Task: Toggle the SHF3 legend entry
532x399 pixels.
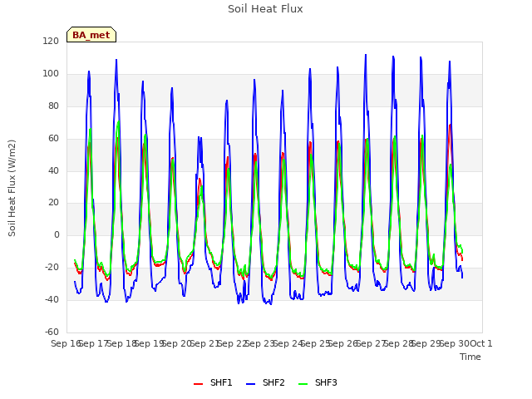Action: 318,382
